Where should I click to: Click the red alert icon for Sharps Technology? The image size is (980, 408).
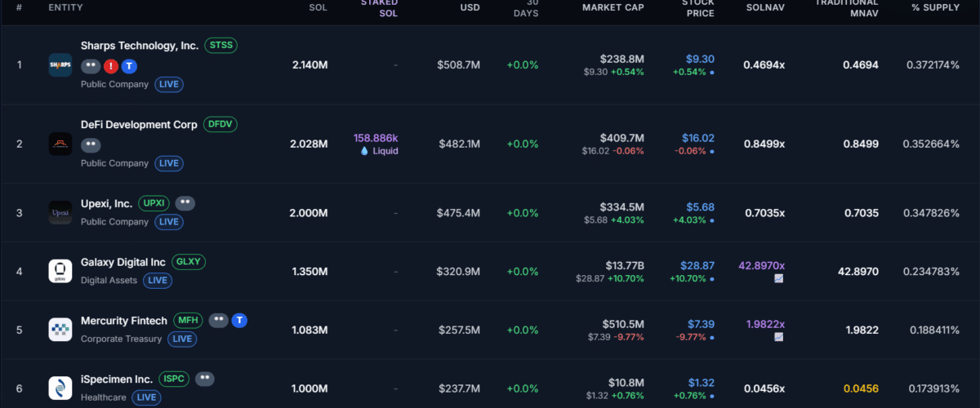pyautogui.click(x=111, y=66)
